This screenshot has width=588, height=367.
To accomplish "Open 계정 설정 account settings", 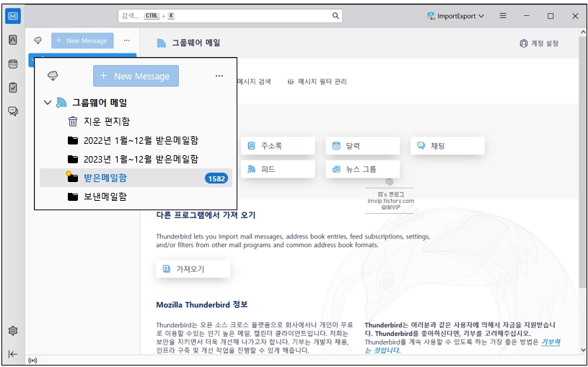I will click(x=539, y=43).
